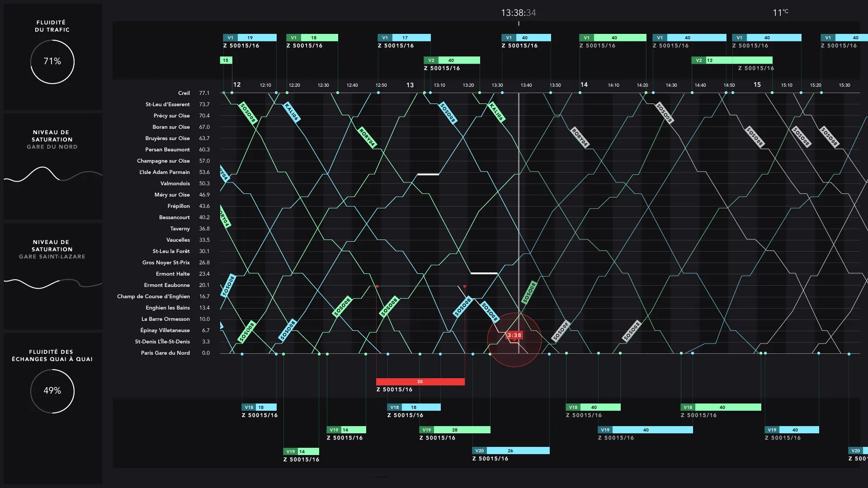Select the V20 26 blue platform bar
The height and width of the screenshot is (488, 868).
[510, 450]
